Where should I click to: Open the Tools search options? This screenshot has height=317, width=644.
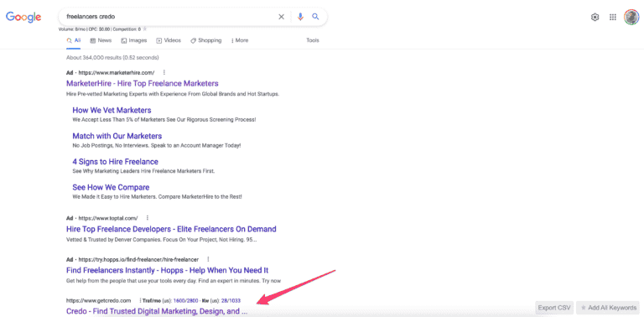click(x=313, y=40)
